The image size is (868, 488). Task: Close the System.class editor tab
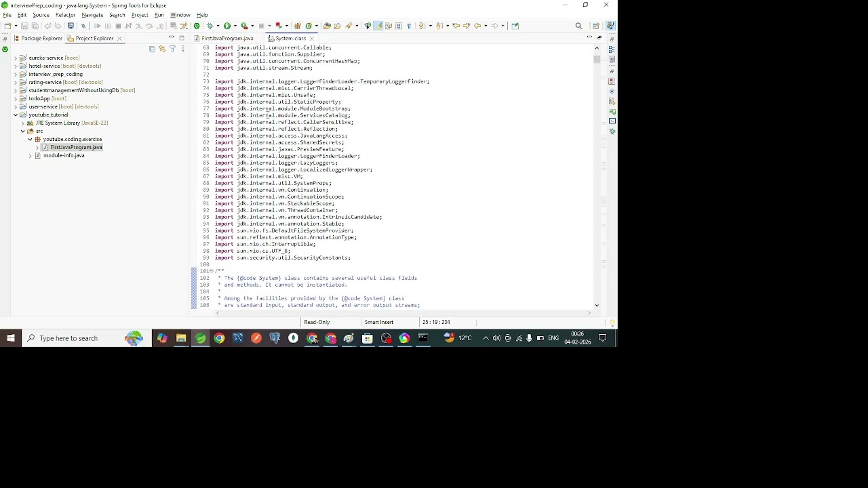(x=312, y=38)
